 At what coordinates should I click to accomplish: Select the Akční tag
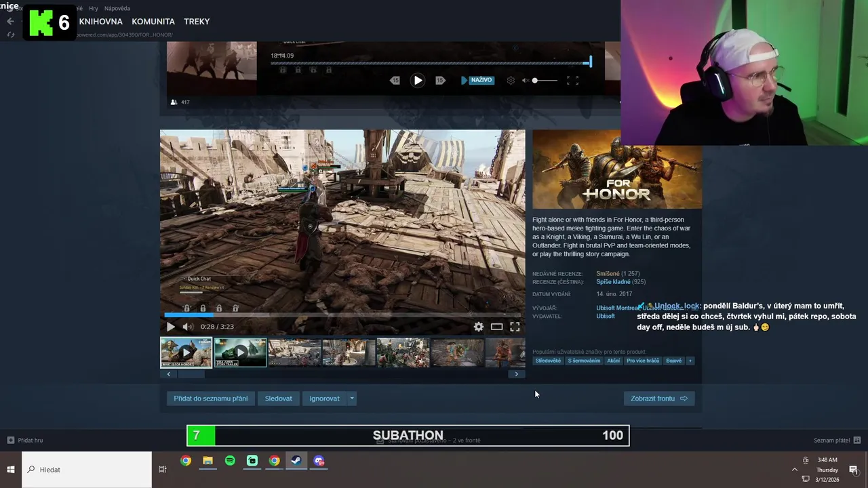click(613, 361)
